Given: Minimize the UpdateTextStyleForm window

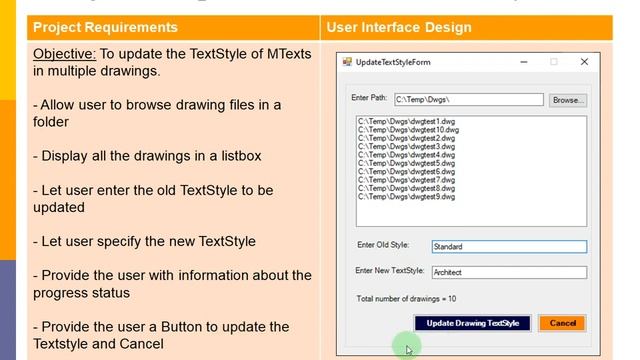Looking at the screenshot, I should [x=524, y=62].
